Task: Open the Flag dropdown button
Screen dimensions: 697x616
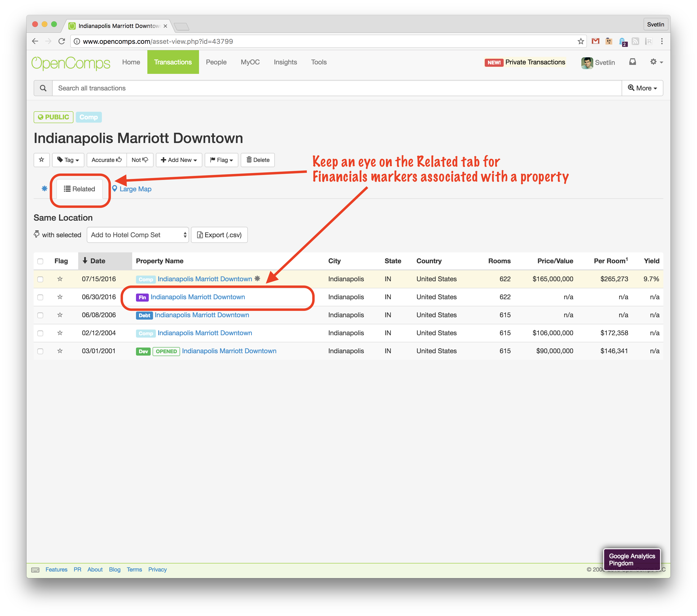Action: click(222, 160)
